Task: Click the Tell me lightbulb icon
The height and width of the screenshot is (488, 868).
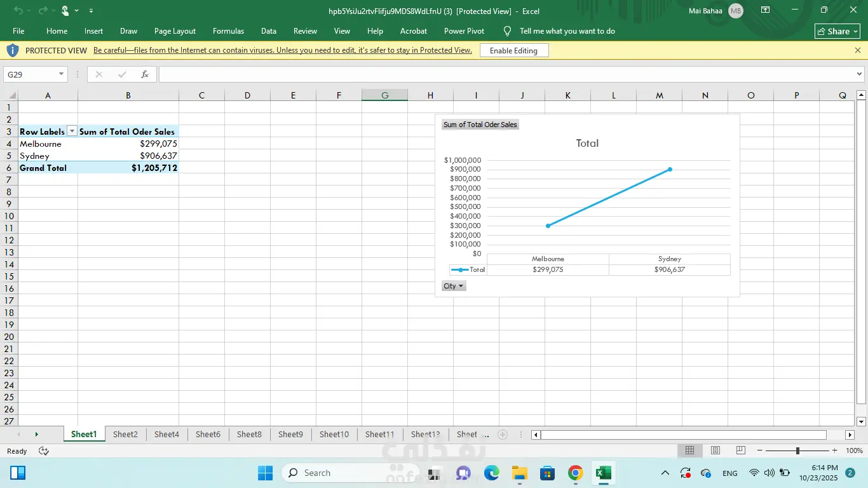Action: tap(507, 31)
